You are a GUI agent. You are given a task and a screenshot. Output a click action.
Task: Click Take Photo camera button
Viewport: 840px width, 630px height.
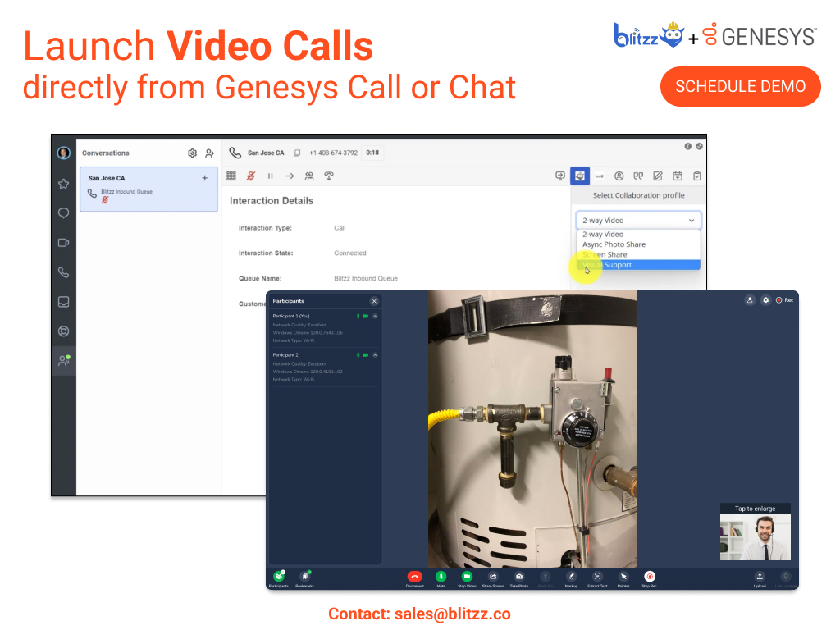(519, 578)
